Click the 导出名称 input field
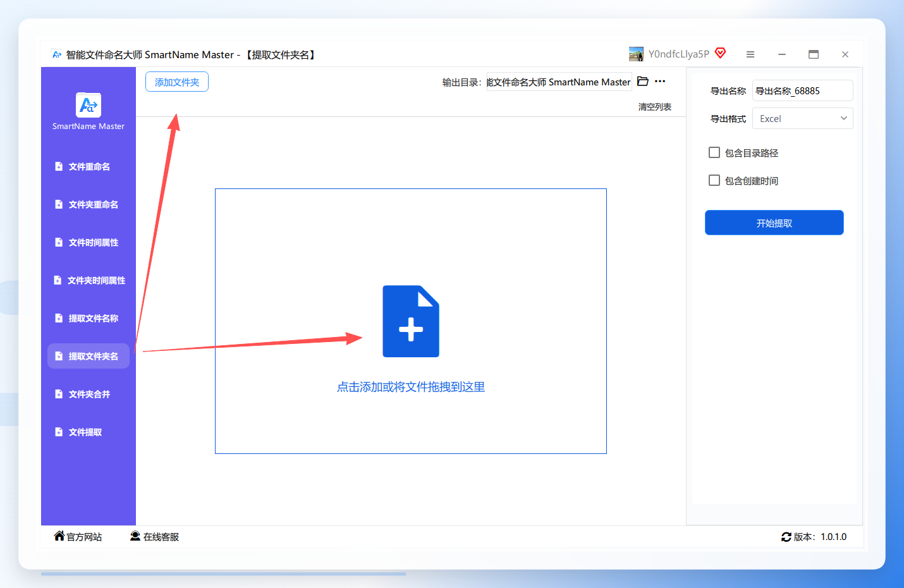The height and width of the screenshot is (588, 904). click(803, 90)
